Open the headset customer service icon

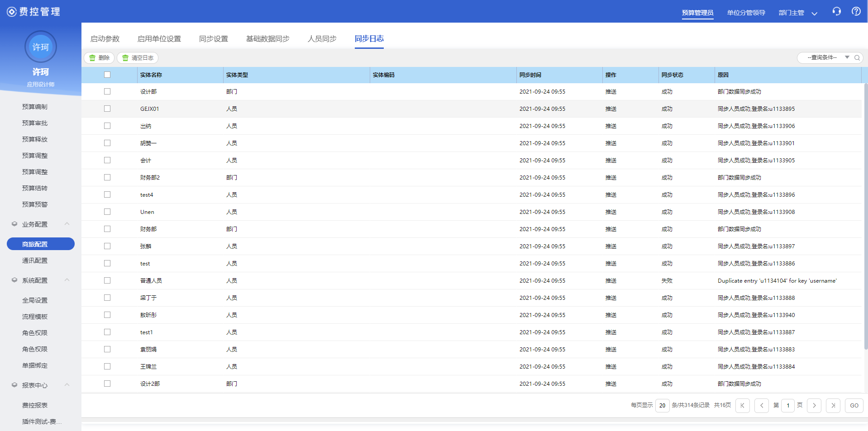pyautogui.click(x=836, y=11)
